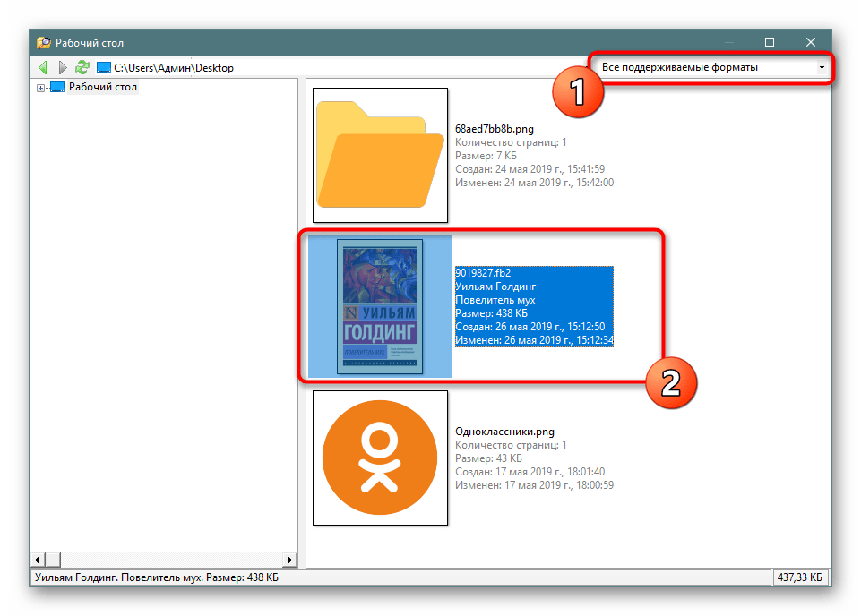
Task: Click the C:\Users\Админ\Desktop address path
Action: 174,67
